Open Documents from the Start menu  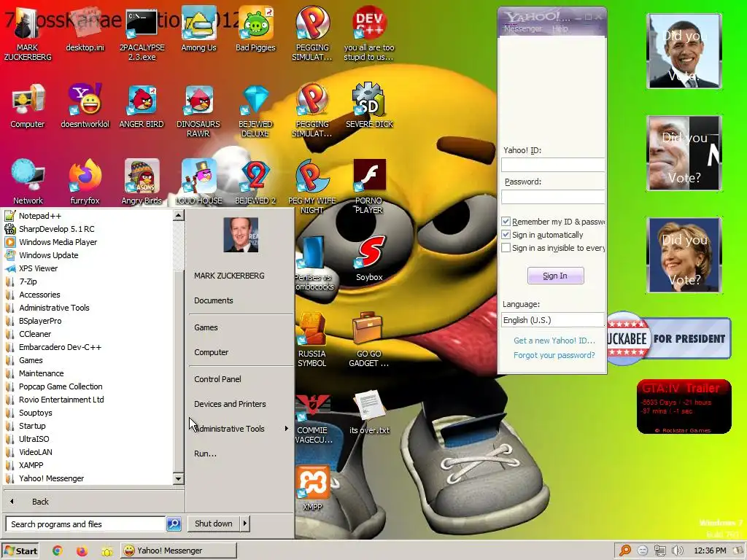click(x=214, y=300)
